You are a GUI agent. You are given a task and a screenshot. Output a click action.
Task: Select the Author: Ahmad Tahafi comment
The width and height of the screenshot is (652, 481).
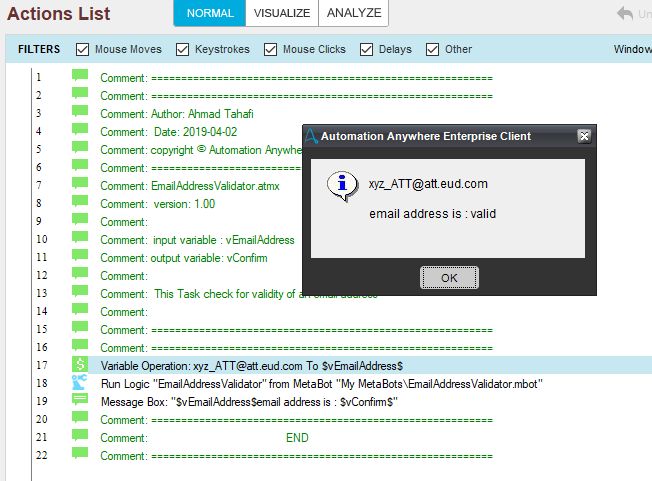177,114
